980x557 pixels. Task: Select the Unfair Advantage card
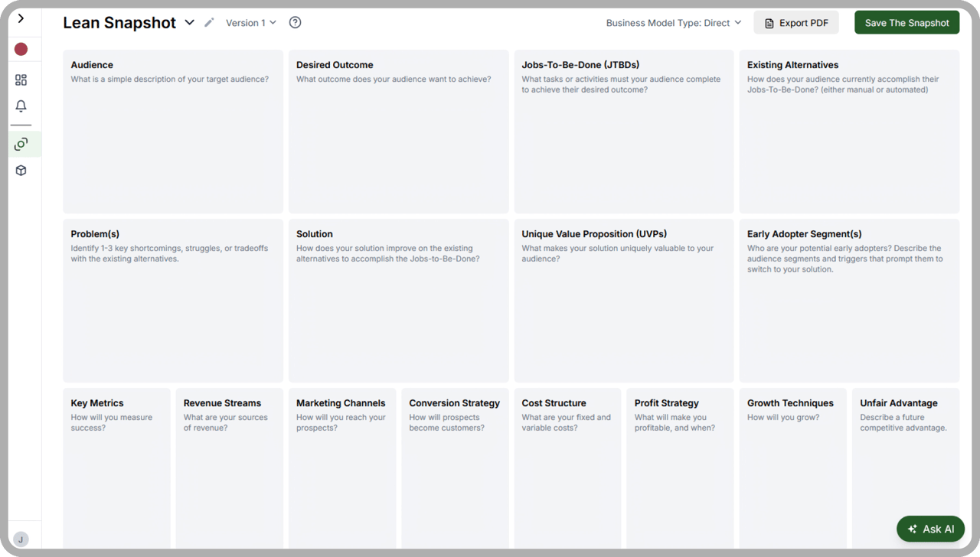[x=905, y=474]
